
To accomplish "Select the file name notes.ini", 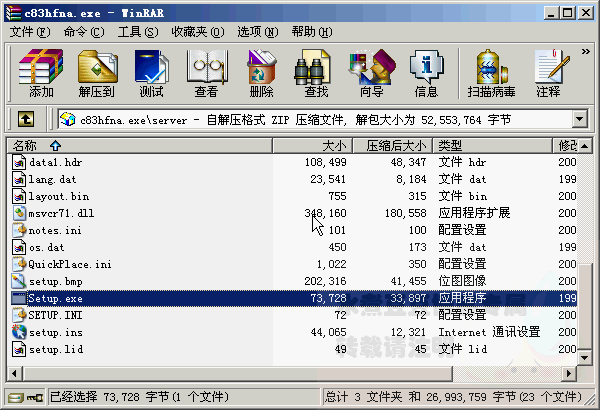I will [55, 230].
